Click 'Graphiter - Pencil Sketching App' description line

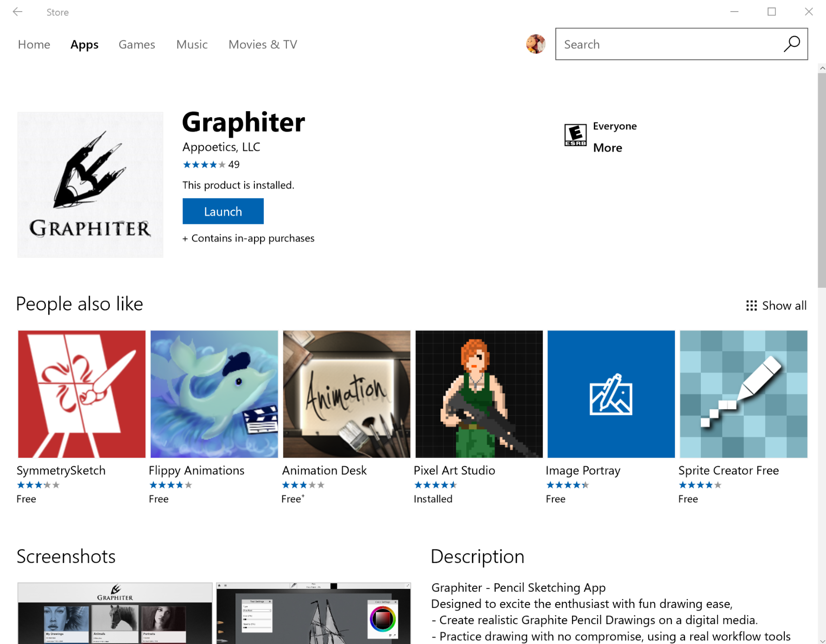(x=518, y=587)
